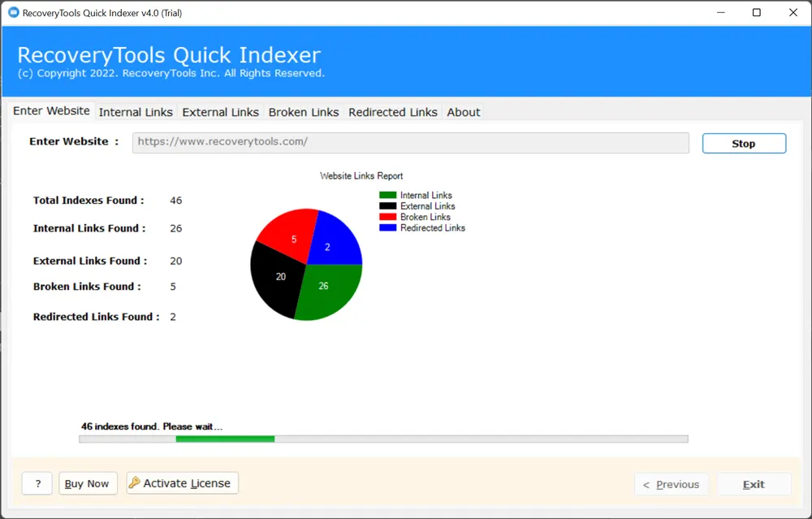
Task: Click the Broken Links Found label
Action: tap(87, 287)
